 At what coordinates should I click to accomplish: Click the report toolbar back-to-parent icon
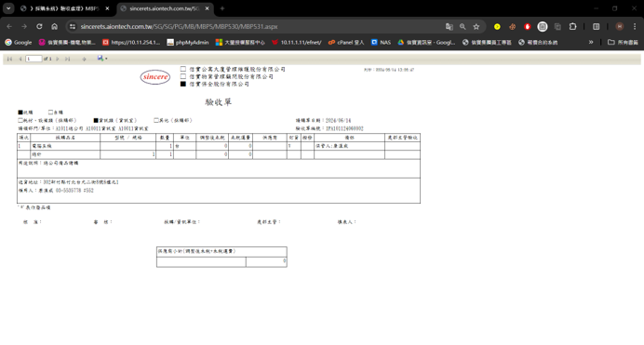pyautogui.click(x=84, y=59)
